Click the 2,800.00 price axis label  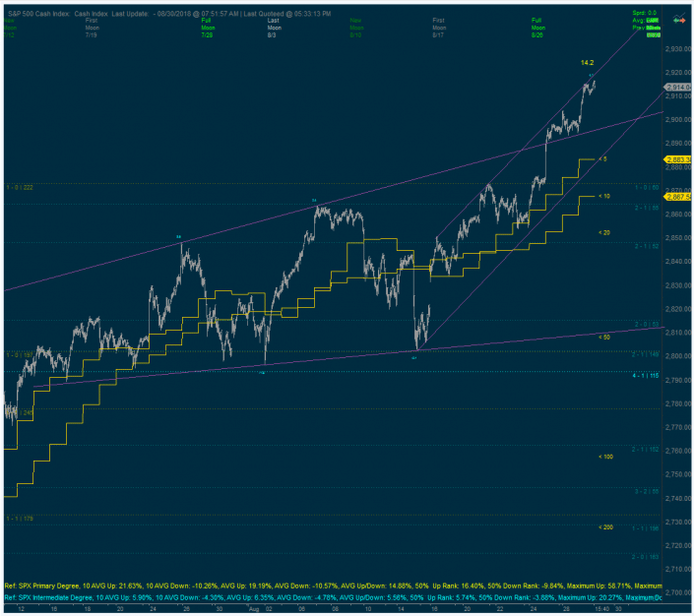678,356
